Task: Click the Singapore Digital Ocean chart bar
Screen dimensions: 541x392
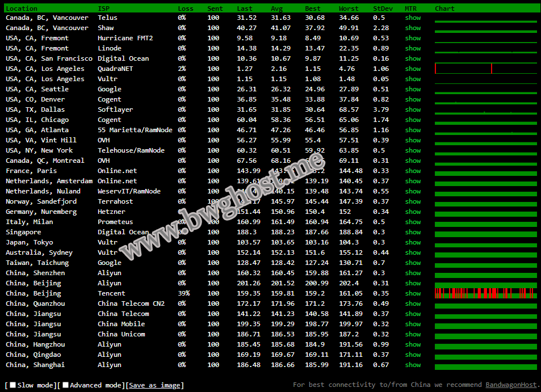Action: (485, 233)
